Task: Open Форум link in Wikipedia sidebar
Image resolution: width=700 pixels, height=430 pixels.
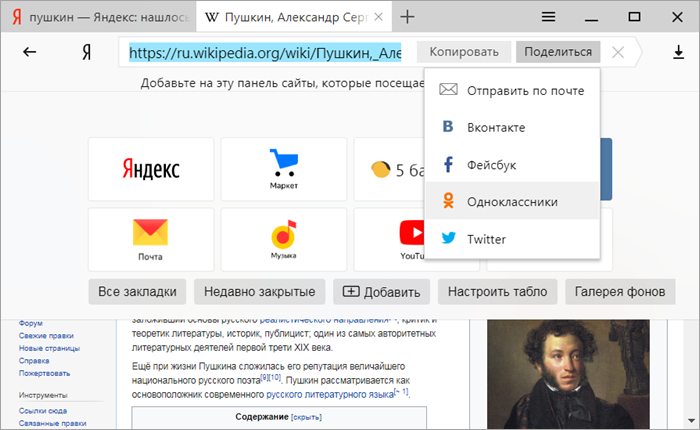Action: 30,323
